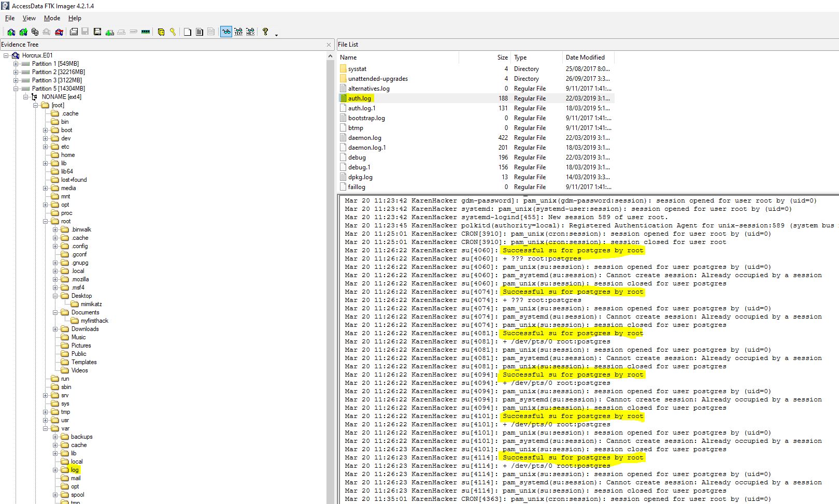
Task: Click the Help question mark icon
Action: tap(265, 32)
